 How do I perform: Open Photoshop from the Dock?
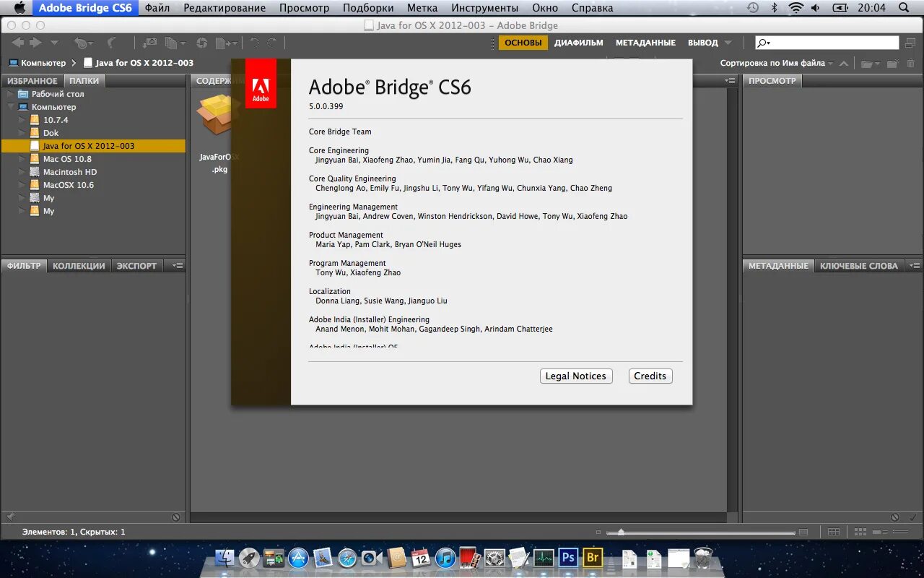568,558
